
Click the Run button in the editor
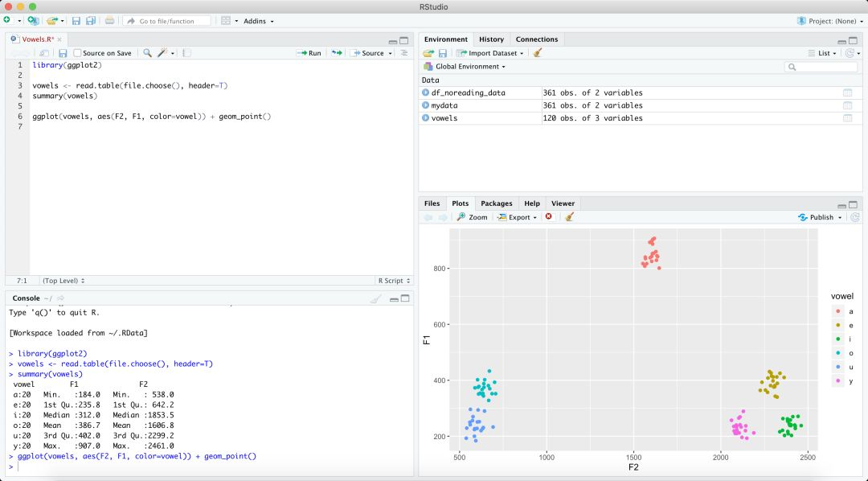pyautogui.click(x=309, y=53)
